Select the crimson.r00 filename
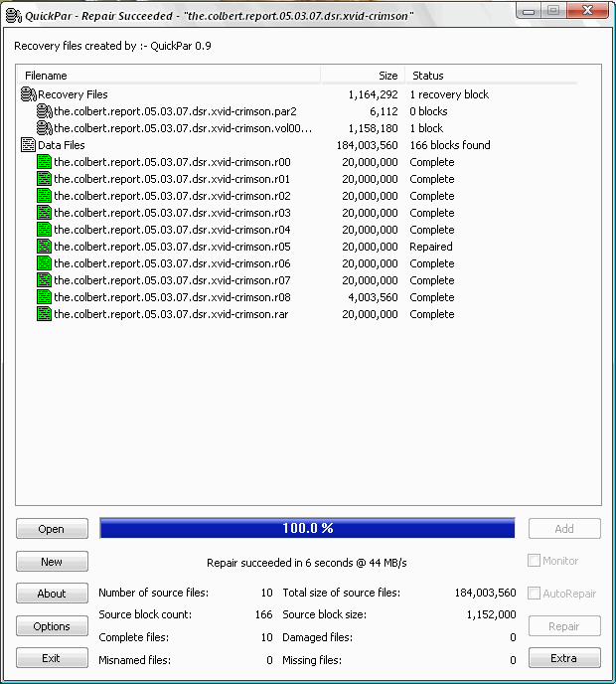 tap(172, 162)
